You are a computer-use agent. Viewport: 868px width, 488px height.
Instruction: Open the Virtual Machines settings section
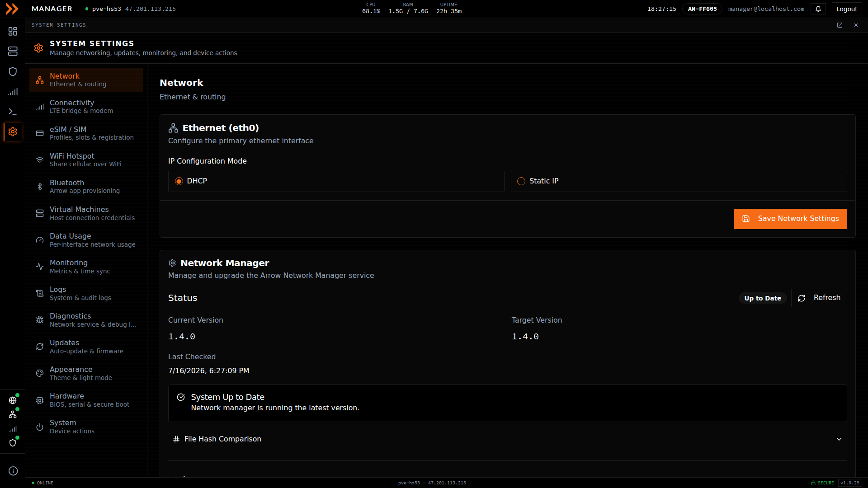point(86,213)
